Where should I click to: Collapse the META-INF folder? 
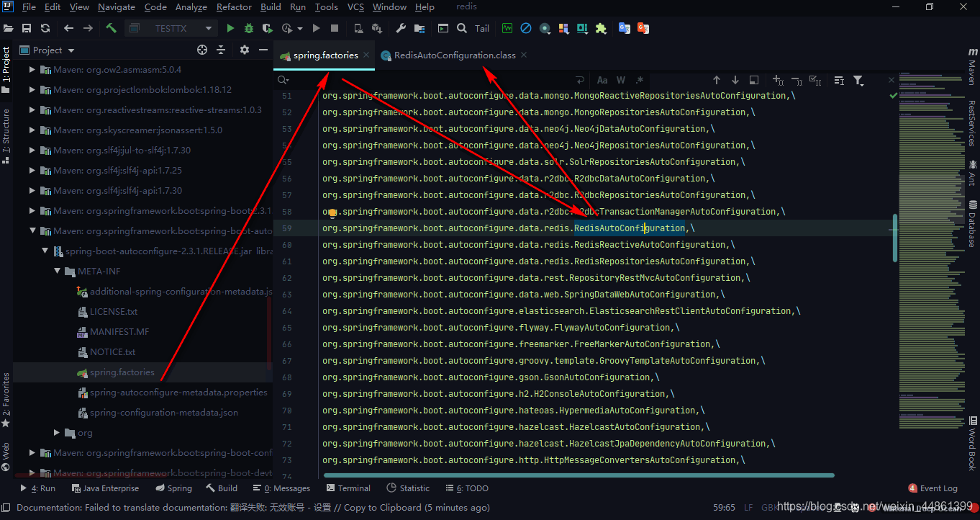coord(58,272)
